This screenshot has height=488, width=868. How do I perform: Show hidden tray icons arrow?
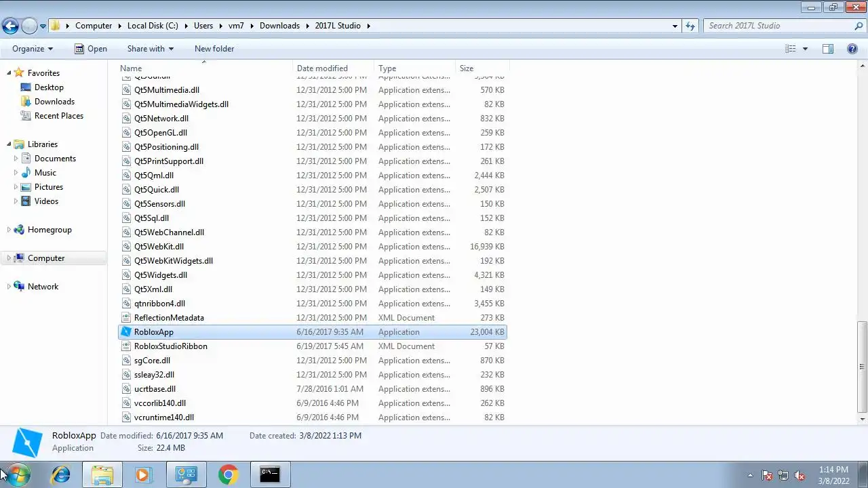click(x=750, y=476)
